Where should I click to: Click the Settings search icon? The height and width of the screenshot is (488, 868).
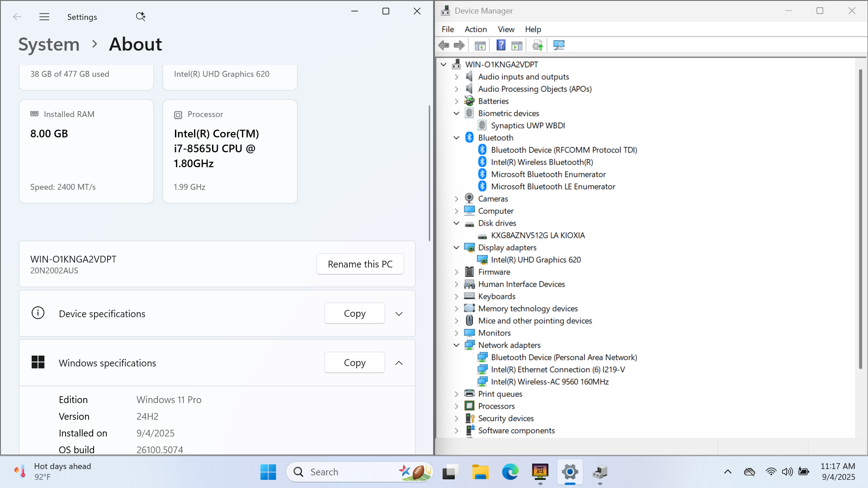pyautogui.click(x=141, y=17)
